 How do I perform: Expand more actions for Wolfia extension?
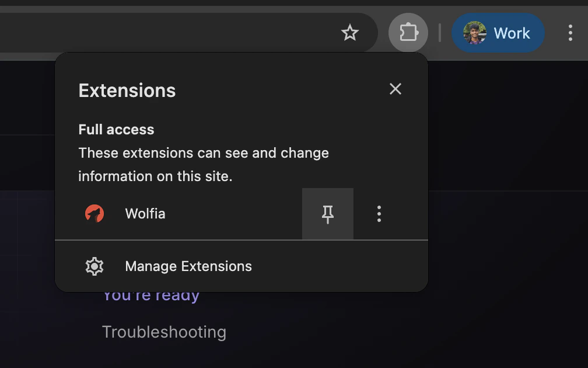[379, 214]
